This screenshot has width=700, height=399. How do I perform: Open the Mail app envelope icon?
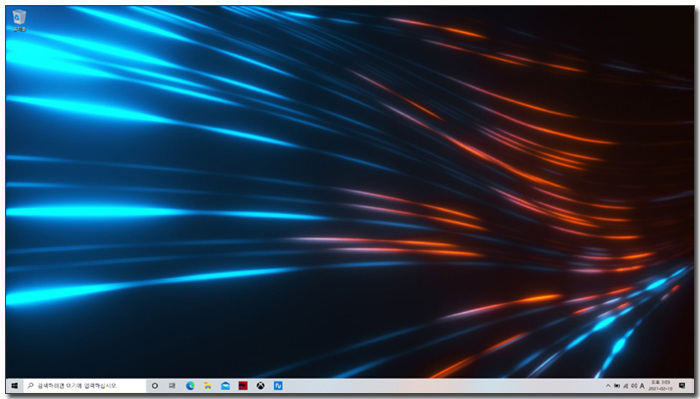225,386
